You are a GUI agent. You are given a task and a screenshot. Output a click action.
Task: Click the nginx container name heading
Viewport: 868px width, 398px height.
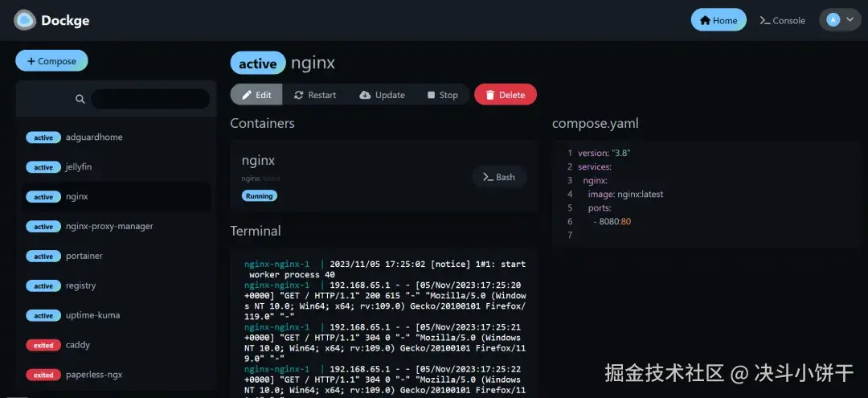coord(258,161)
